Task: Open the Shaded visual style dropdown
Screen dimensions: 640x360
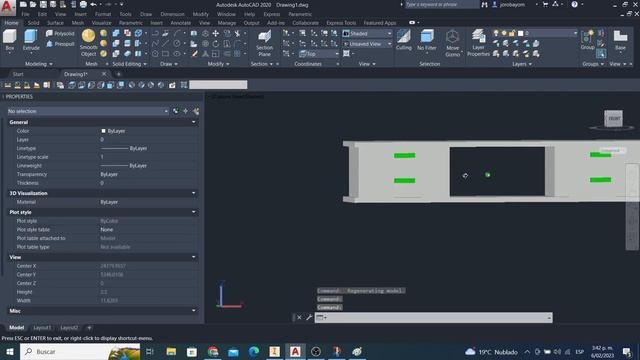Action: [x=367, y=33]
